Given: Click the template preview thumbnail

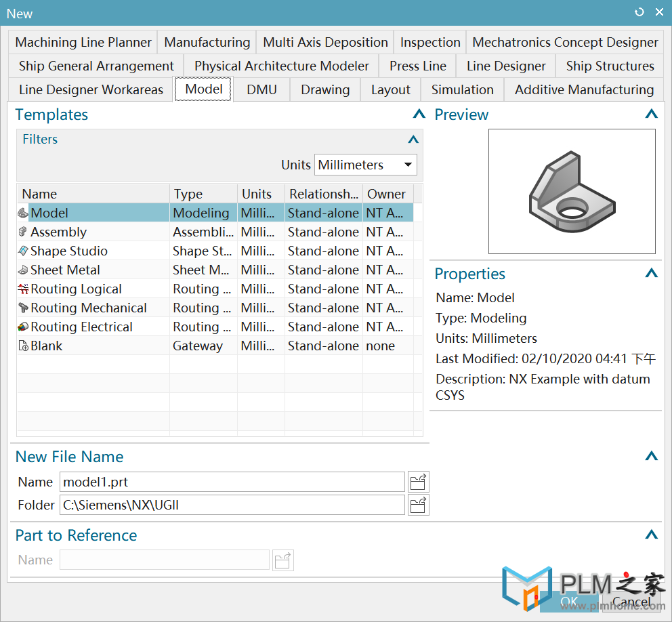Looking at the screenshot, I should [x=572, y=191].
